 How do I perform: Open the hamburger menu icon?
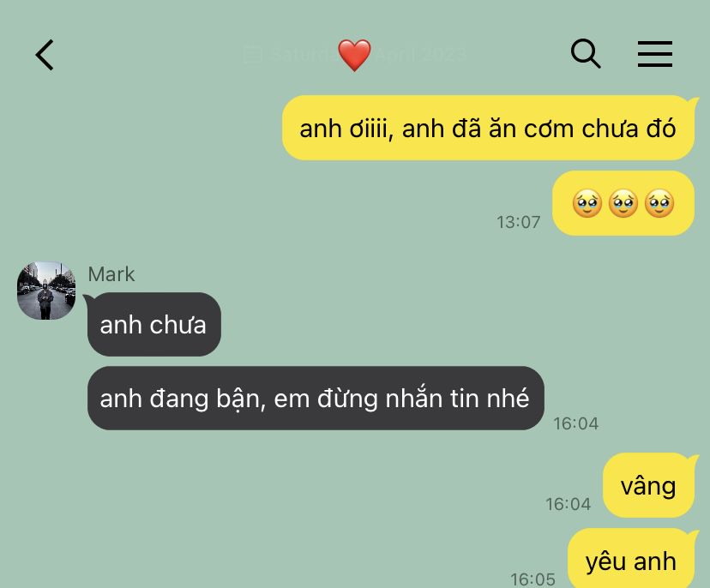pyautogui.click(x=655, y=54)
